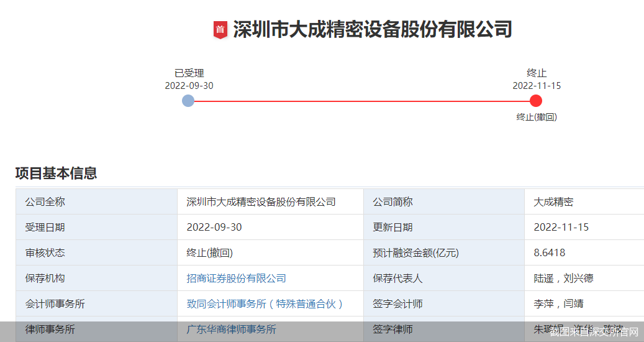Click the 会计师事务所 table label

point(55,304)
